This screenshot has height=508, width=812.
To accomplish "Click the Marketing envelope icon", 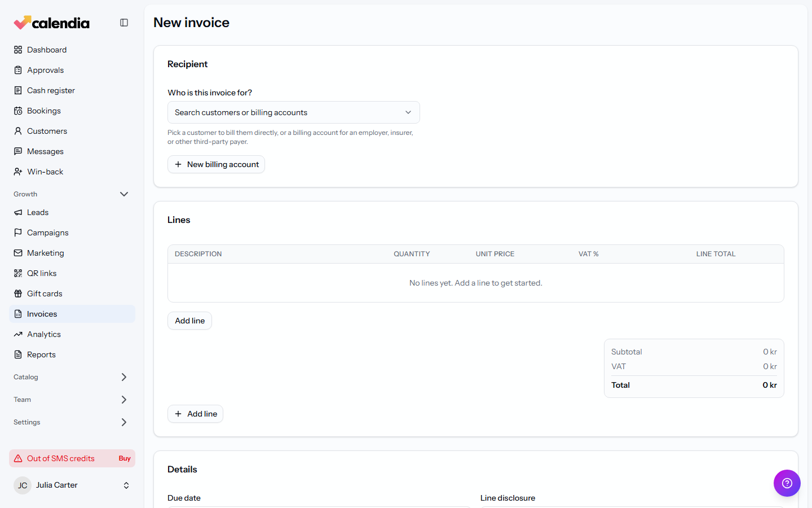I will 18,253.
